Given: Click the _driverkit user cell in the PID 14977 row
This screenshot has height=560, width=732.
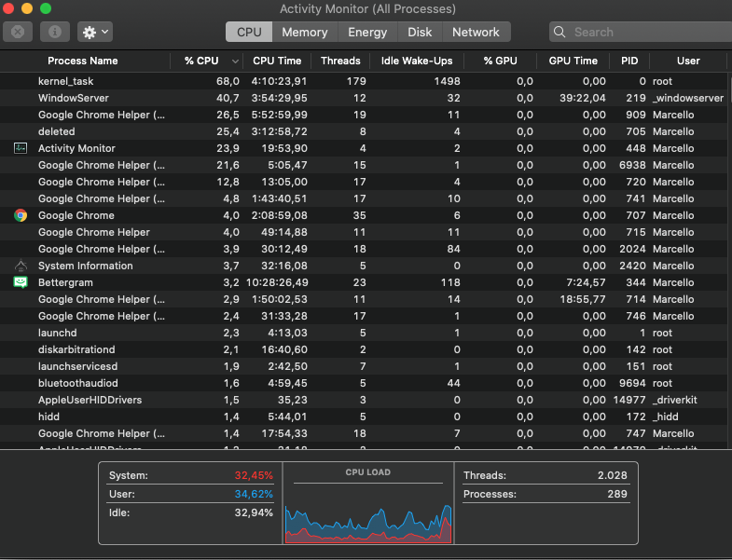Looking at the screenshot, I should click(x=674, y=400).
